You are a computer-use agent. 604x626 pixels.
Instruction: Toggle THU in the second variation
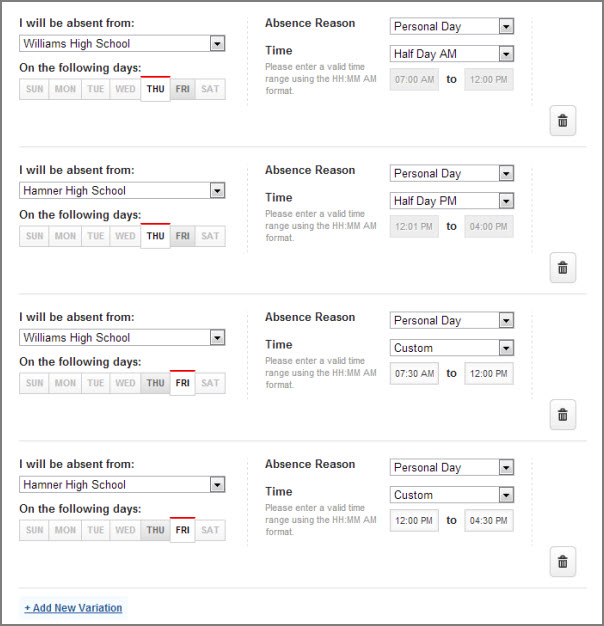click(x=155, y=237)
